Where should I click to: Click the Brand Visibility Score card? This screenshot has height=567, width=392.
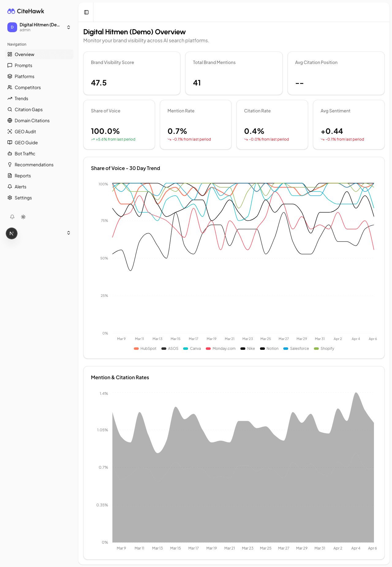click(x=132, y=73)
